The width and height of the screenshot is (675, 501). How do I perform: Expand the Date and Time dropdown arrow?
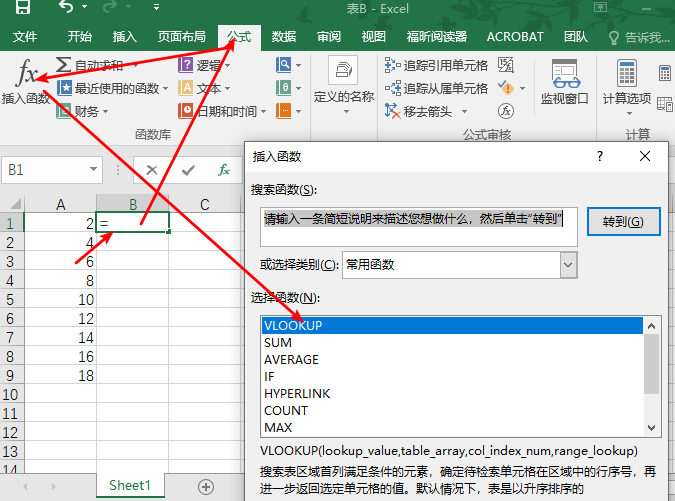click(263, 111)
